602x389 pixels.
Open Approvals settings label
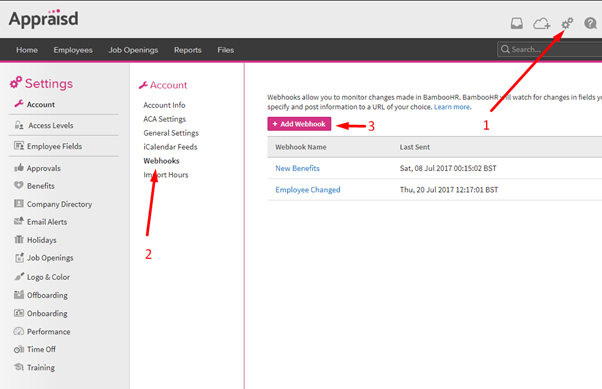click(x=44, y=168)
